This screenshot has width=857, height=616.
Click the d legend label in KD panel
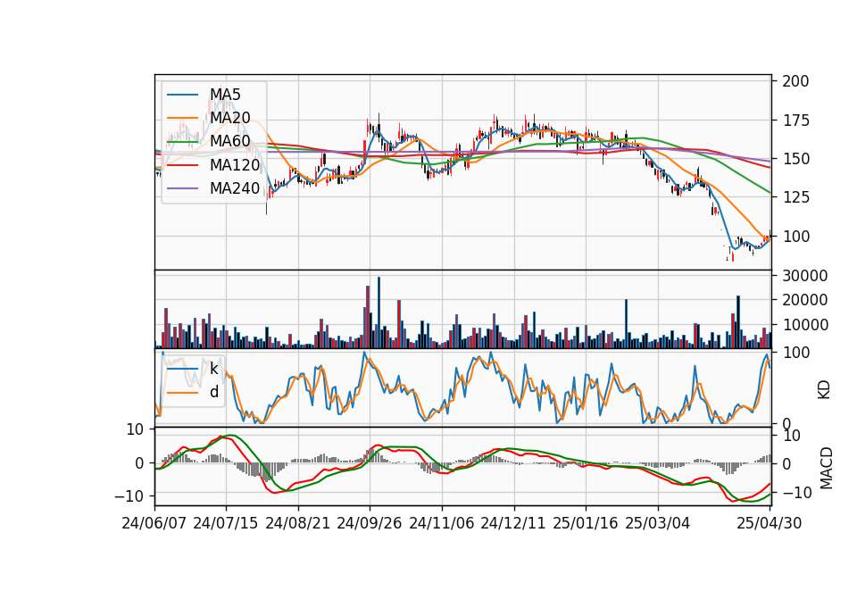pos(214,392)
